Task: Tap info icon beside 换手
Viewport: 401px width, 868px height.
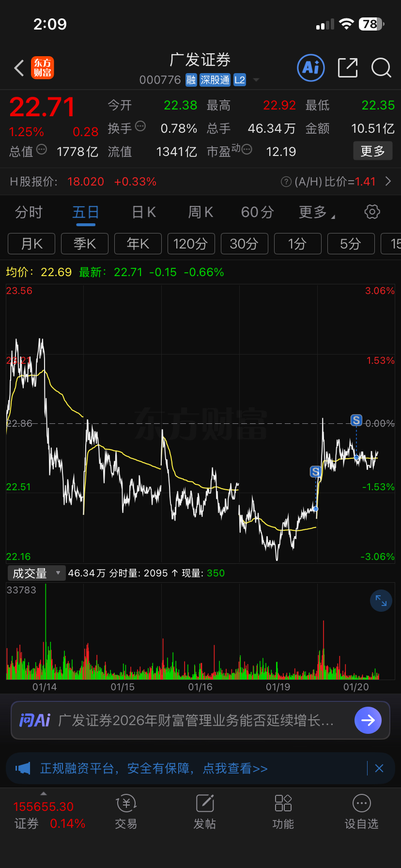Action: [140, 126]
